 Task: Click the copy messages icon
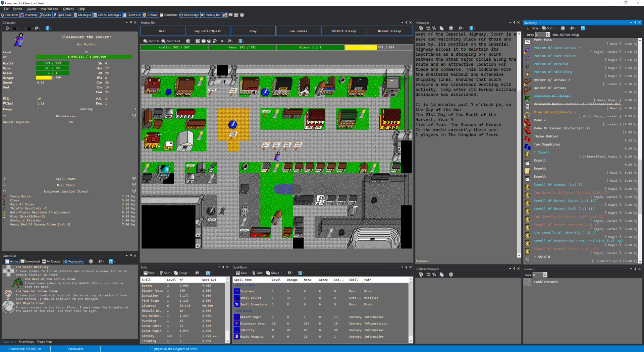(441, 28)
